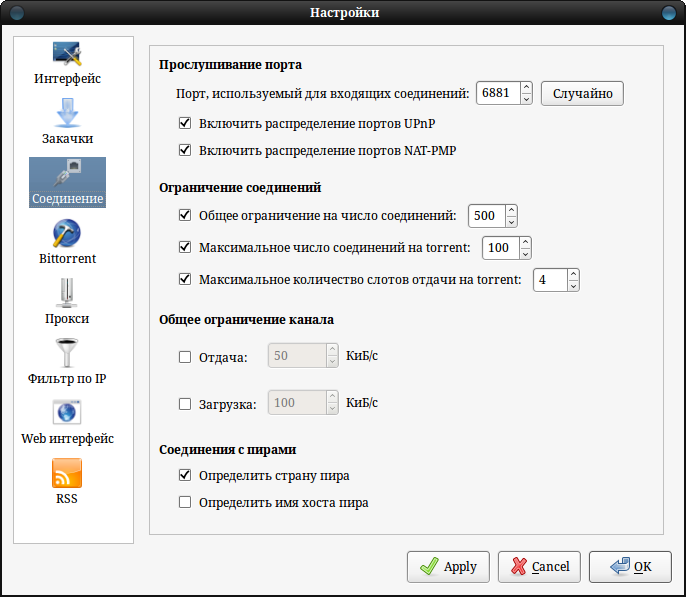The height and width of the screenshot is (597, 686).
Task: Click the Bittorrent label in sidebar
Action: [67, 258]
